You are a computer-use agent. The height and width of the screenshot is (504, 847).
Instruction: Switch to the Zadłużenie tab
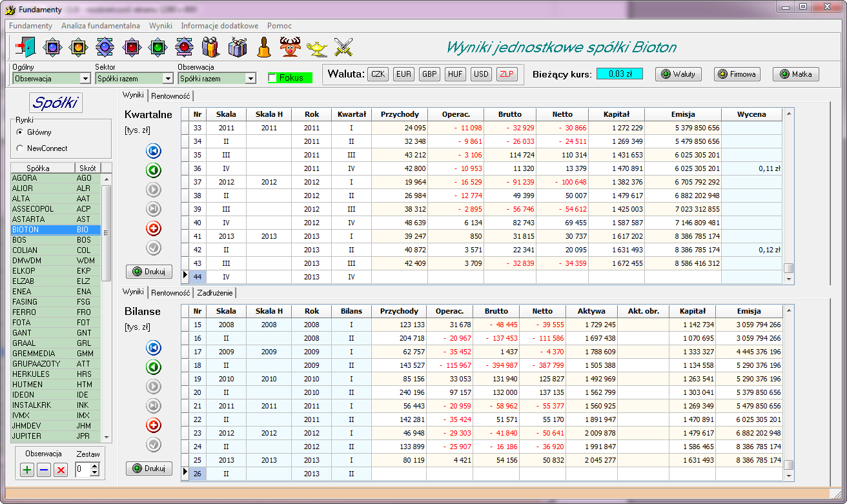[215, 293]
